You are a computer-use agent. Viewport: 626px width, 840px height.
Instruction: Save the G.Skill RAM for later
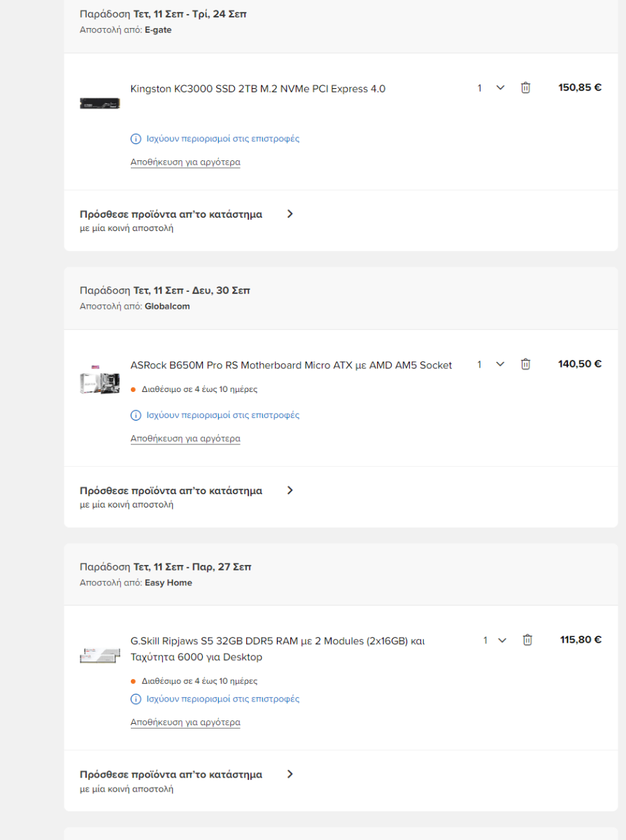tap(185, 722)
